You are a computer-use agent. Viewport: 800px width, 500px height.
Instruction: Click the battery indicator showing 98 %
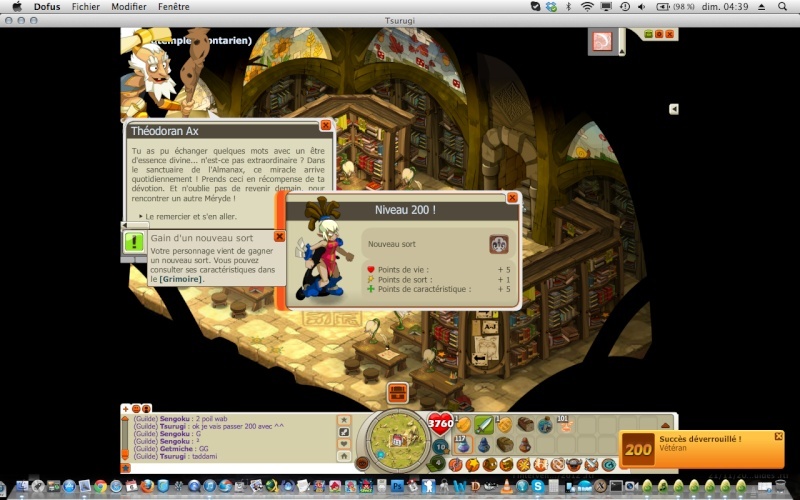coord(674,7)
